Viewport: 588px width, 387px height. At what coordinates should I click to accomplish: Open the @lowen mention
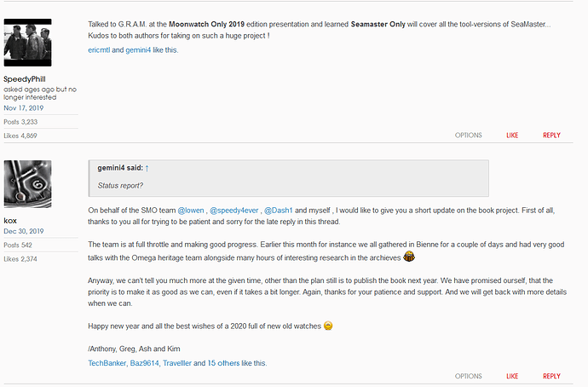point(191,211)
